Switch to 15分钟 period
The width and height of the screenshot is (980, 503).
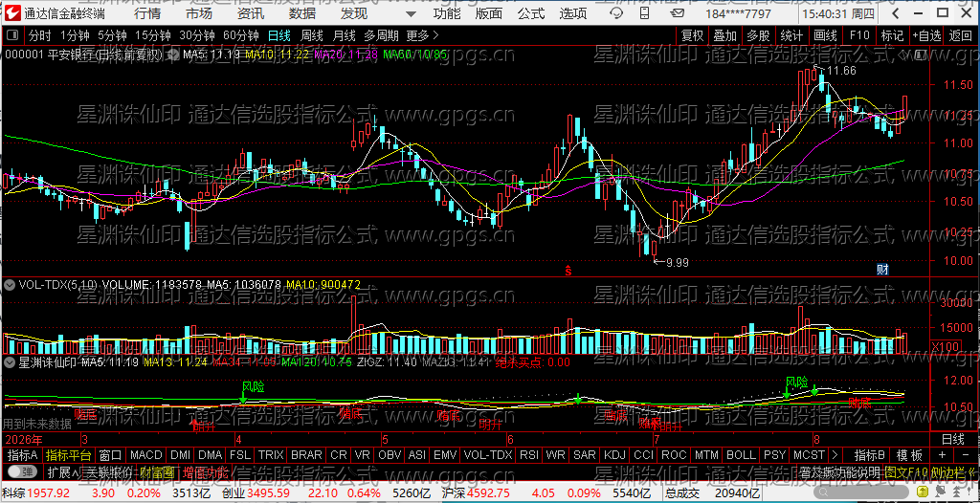pyautogui.click(x=153, y=36)
